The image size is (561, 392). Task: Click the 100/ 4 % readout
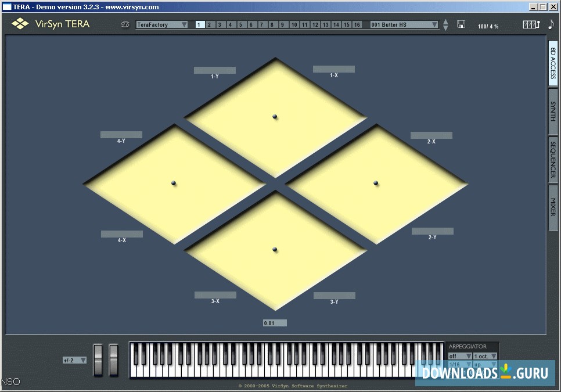488,27
